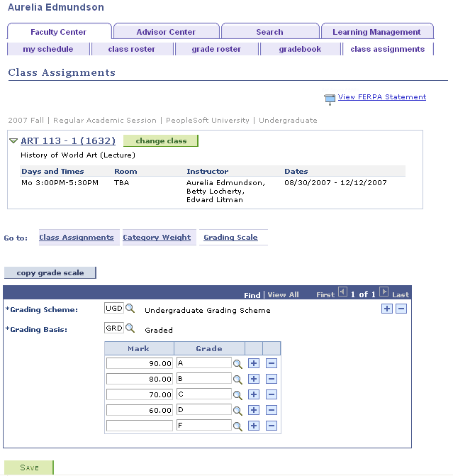Viewport: 453px width, 476px height.
Task: Go to my schedule subtab
Action: point(48,49)
